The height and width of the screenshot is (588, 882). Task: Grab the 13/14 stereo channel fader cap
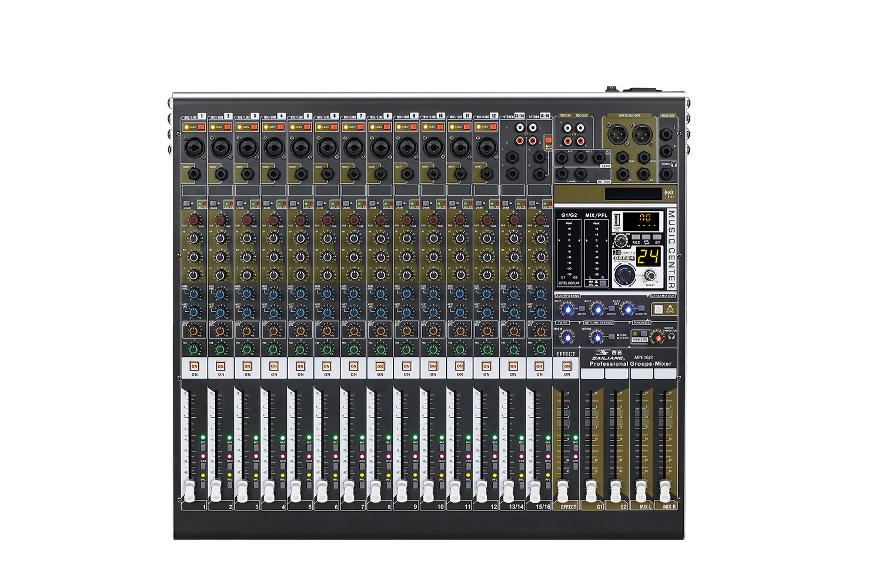(507, 491)
